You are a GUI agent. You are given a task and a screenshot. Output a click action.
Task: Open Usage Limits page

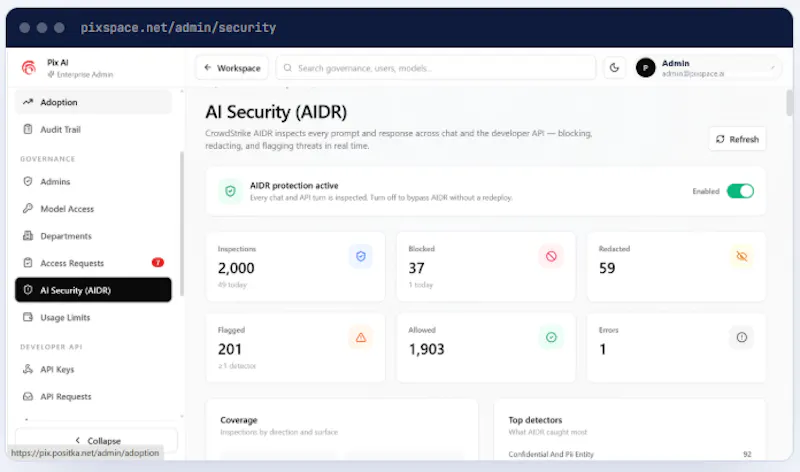point(93,317)
